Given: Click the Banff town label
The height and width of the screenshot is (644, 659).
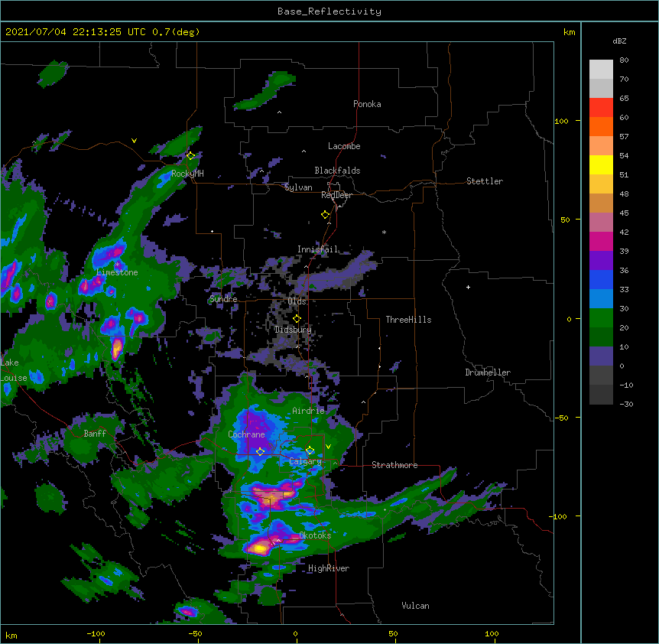Looking at the screenshot, I should (x=95, y=434).
